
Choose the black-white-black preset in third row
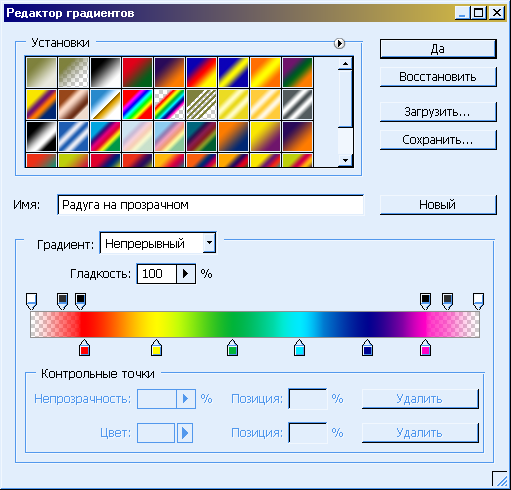pos(41,136)
